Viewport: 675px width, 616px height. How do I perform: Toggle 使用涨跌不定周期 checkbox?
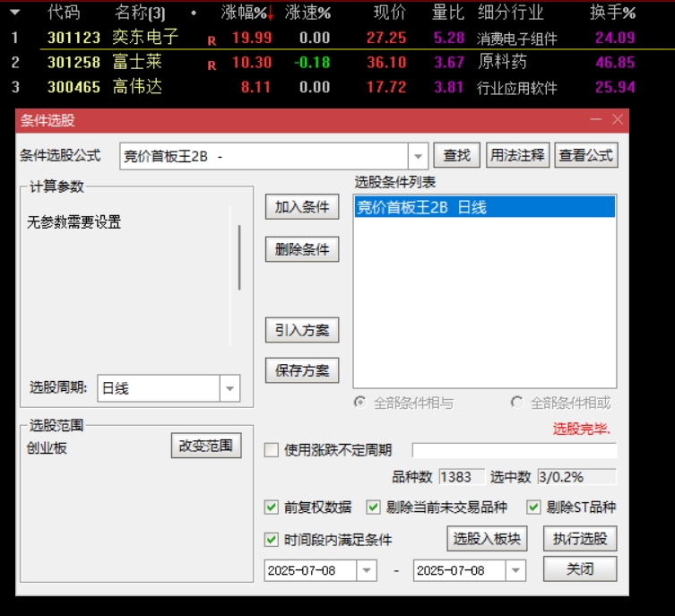pyautogui.click(x=272, y=450)
